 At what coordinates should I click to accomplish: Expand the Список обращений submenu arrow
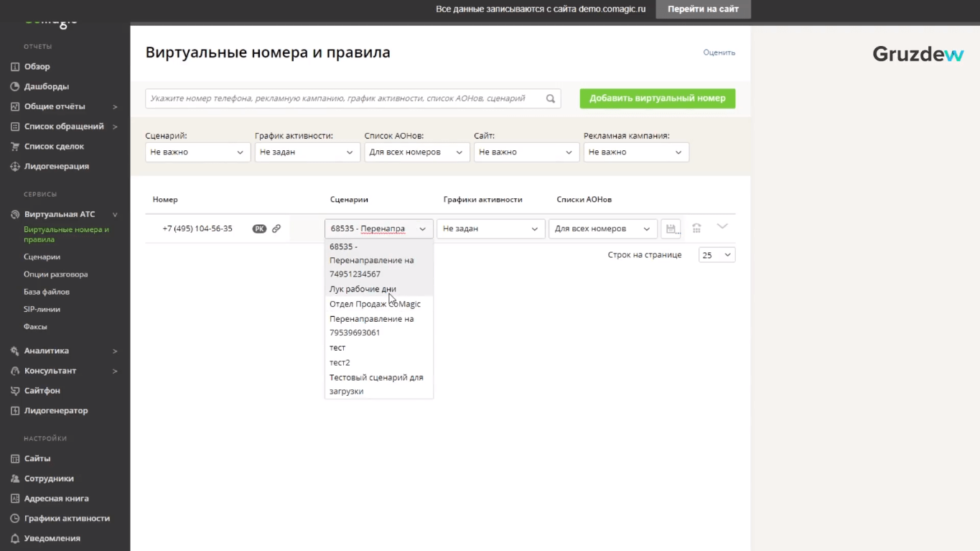[115, 127]
